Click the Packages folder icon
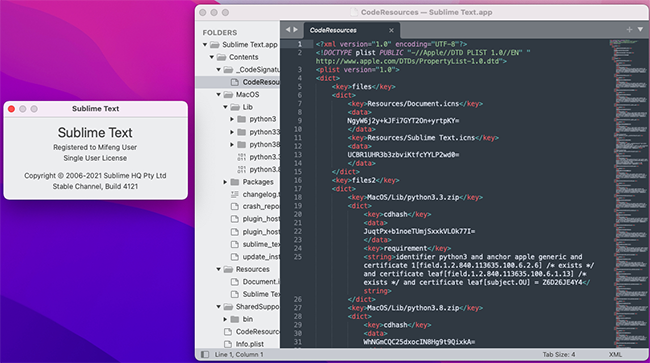The width and height of the screenshot is (650, 363). [235, 182]
